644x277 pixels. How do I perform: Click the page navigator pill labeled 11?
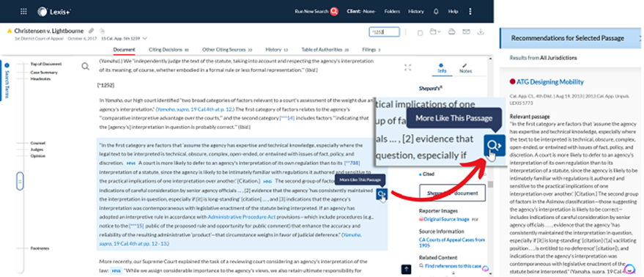19,181
